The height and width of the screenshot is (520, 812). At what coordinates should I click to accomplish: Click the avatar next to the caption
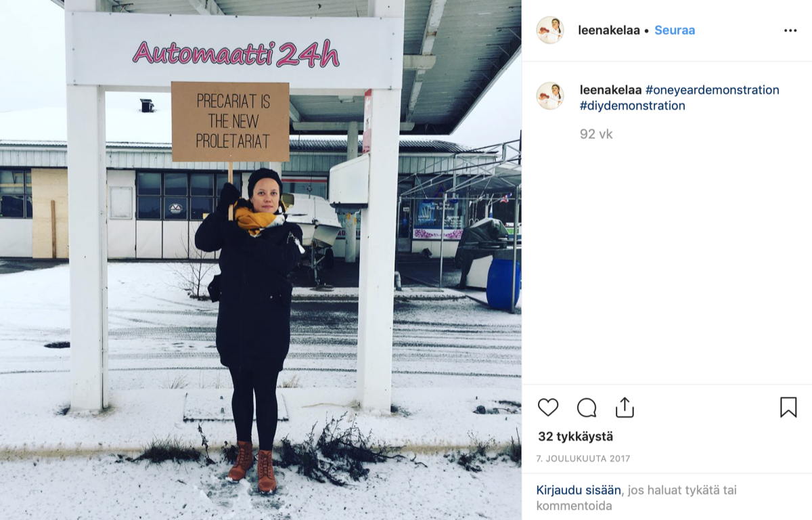point(550,96)
